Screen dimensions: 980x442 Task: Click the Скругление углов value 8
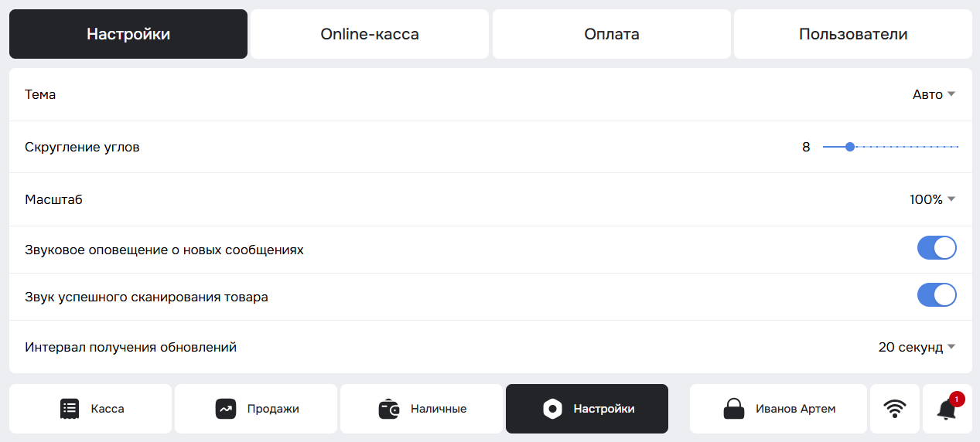[806, 147]
